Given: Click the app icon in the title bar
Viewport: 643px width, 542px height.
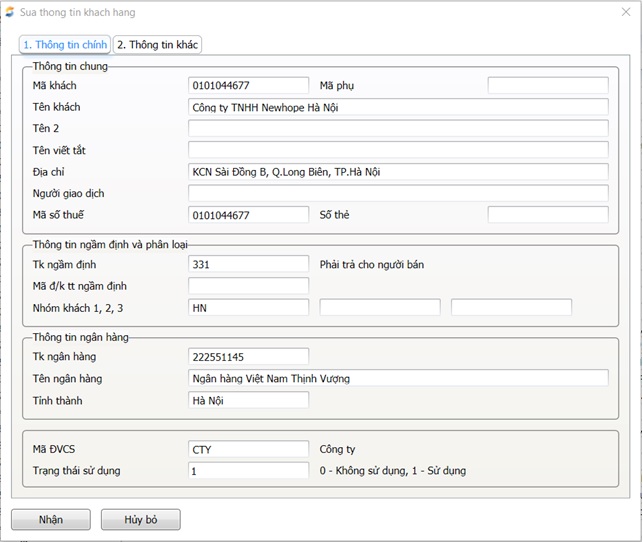Looking at the screenshot, I should coord(10,12).
